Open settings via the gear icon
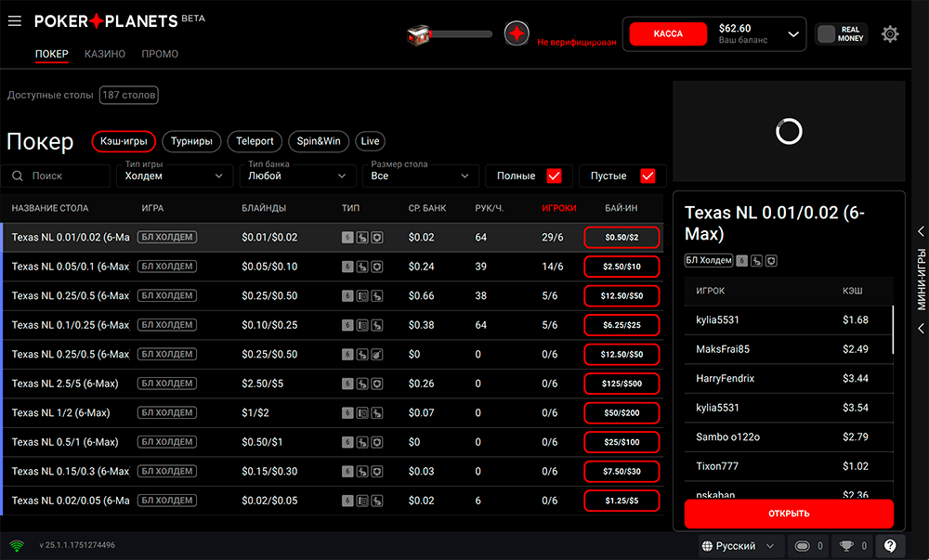The width and height of the screenshot is (929, 560). click(x=890, y=34)
